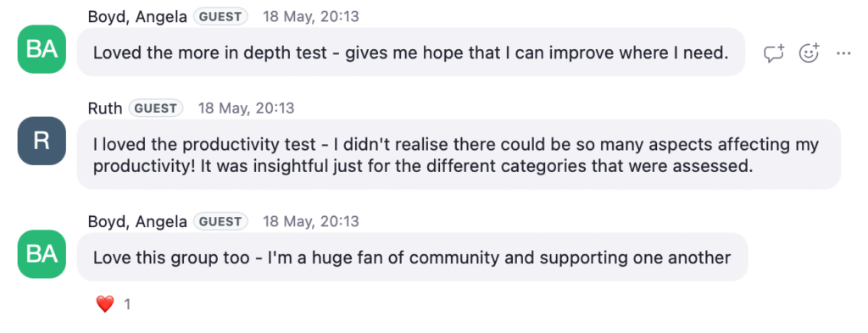Screen dimensions: 868x333
Task: Click the reply-in-thread speech bubble icon
Action: coord(774,53)
